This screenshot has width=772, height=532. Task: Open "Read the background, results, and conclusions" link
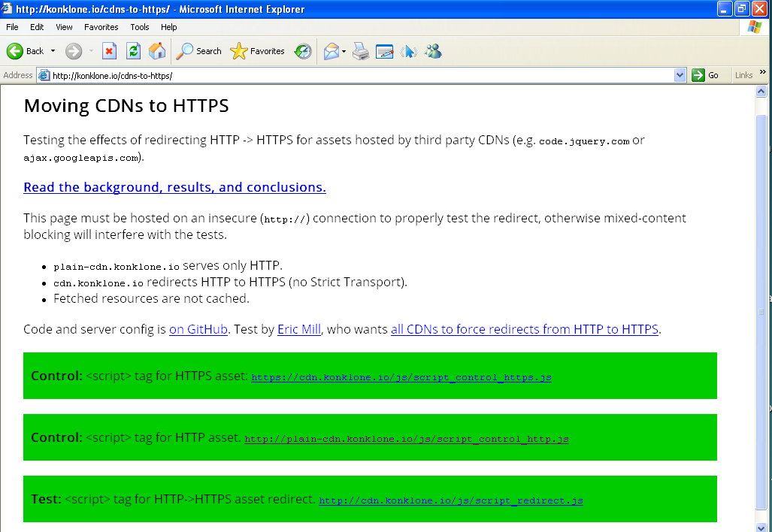[x=175, y=188]
